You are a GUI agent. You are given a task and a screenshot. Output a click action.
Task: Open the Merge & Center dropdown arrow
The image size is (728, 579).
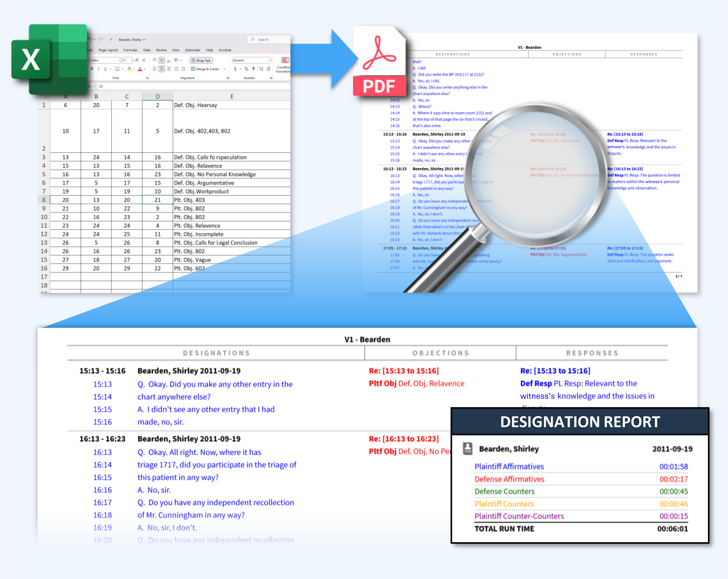[x=225, y=69]
